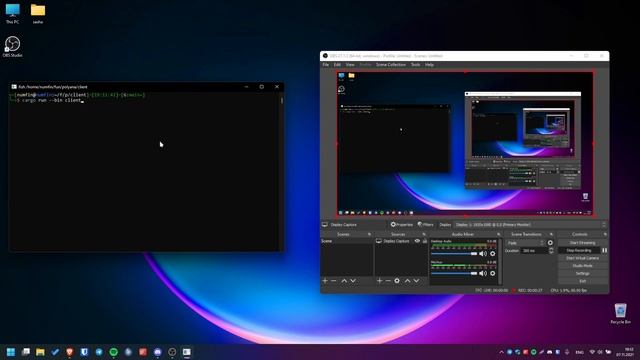This screenshot has width=640, height=360.
Task: Open File Explorer from taskbar
Action: (40, 352)
